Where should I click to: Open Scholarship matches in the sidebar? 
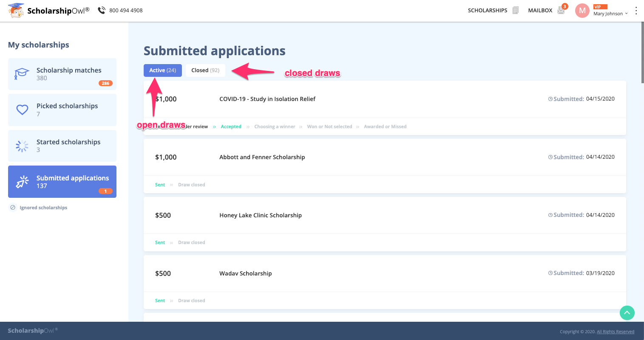pos(62,74)
